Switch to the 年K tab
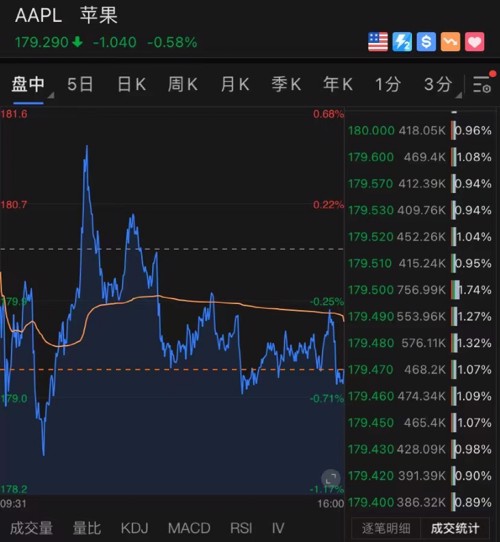 (338, 84)
